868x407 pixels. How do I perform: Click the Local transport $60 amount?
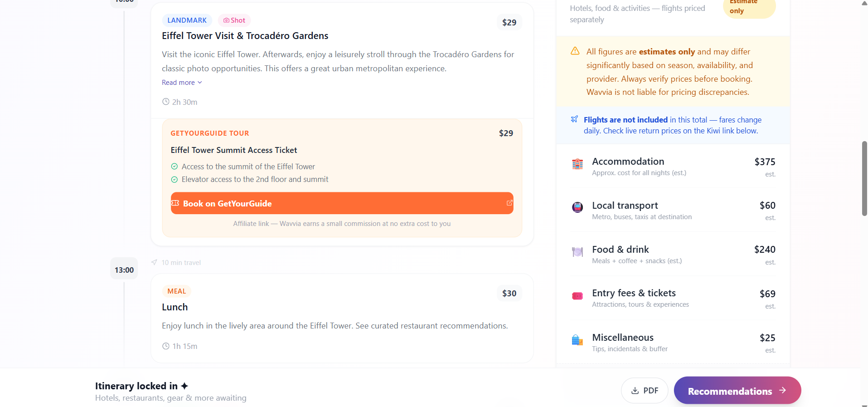767,206
